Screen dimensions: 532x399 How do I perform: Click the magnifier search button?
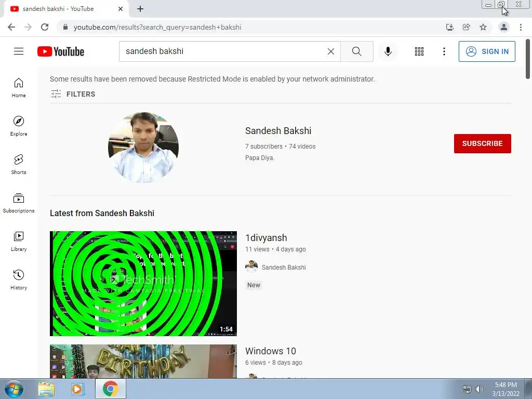click(x=356, y=51)
